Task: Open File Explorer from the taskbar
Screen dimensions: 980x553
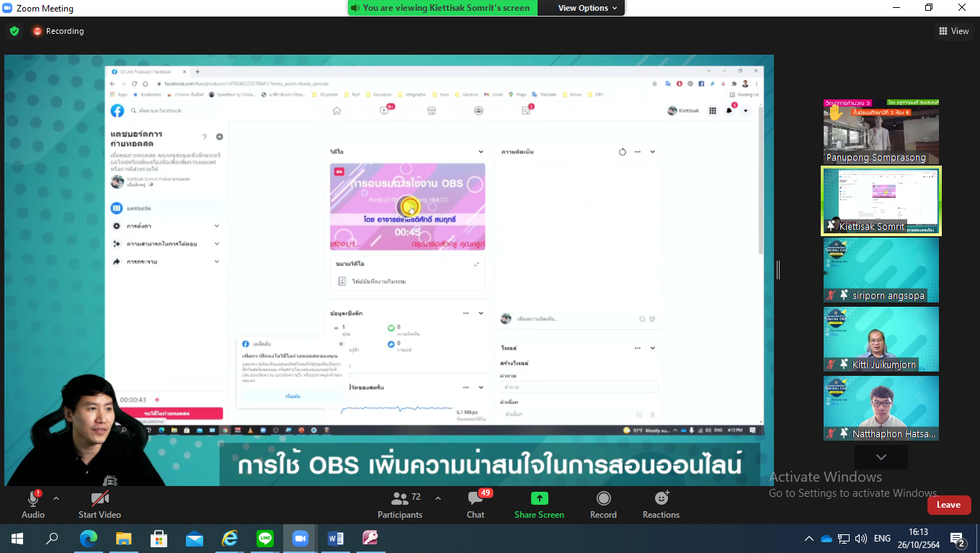Action: coord(123,538)
